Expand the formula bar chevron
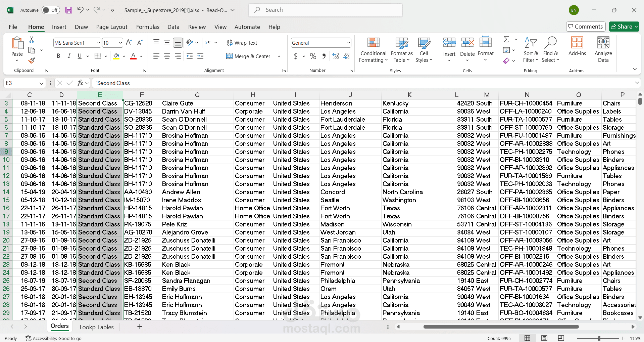Viewport: 644px width, 342px height. (x=637, y=83)
